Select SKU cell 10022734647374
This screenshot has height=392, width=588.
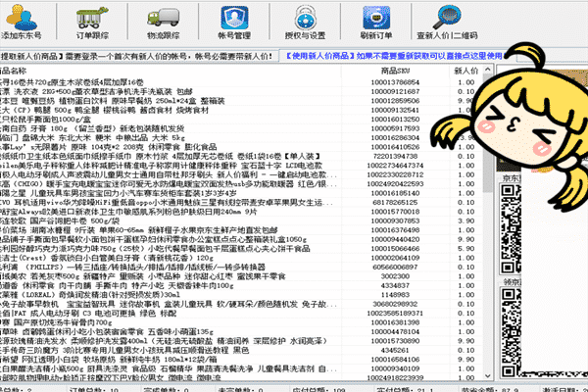[395, 166]
